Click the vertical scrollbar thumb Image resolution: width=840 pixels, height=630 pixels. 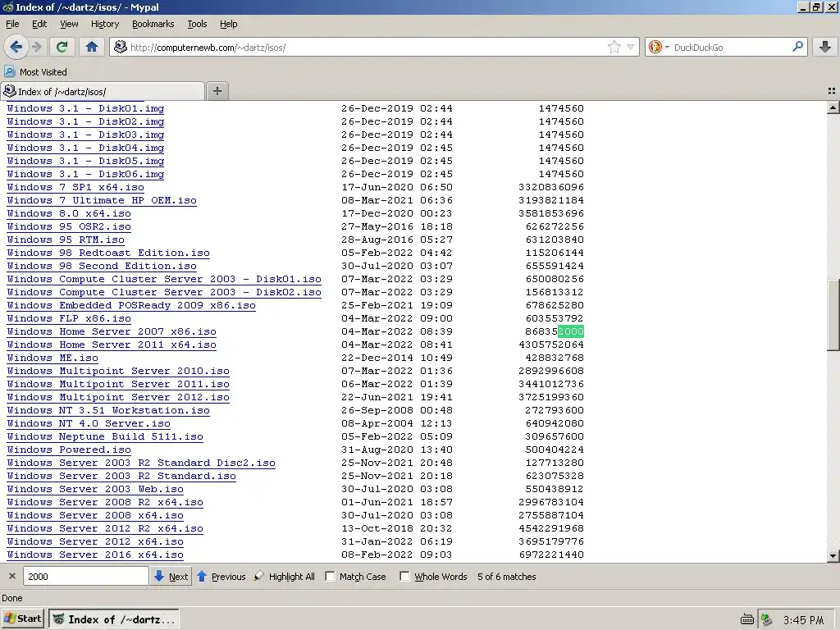(x=833, y=315)
